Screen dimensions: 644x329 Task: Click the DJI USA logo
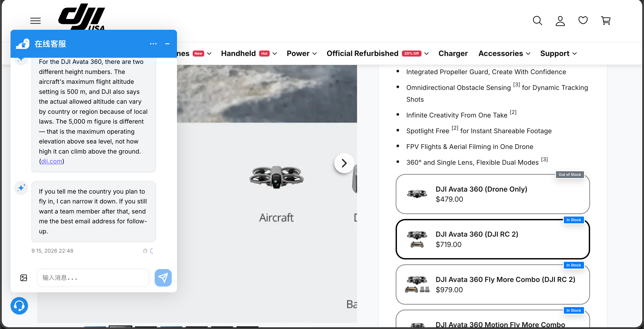click(82, 17)
